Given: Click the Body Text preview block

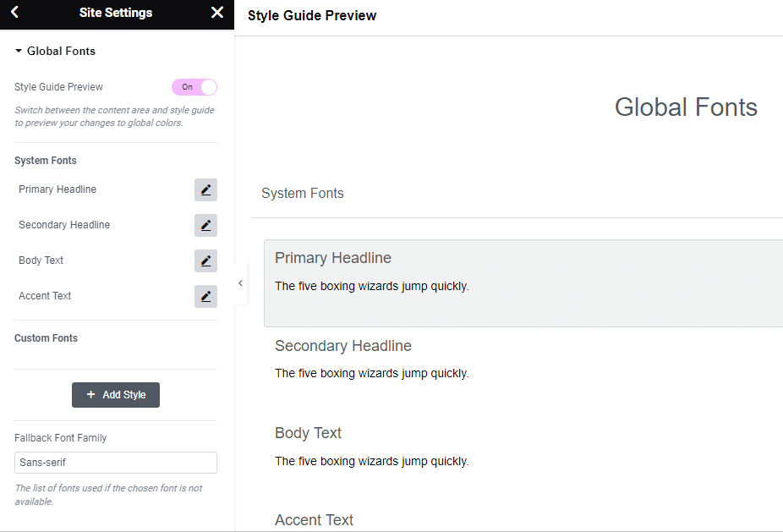Looking at the screenshot, I should point(523,447).
